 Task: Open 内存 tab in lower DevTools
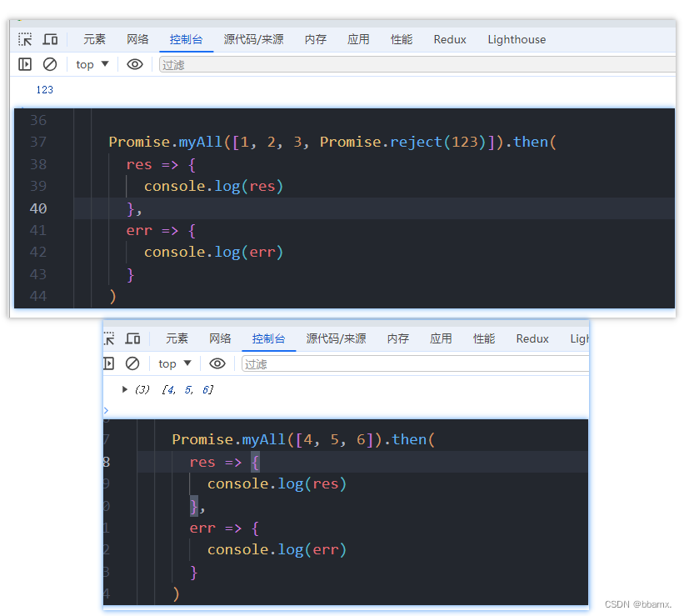tap(398, 338)
